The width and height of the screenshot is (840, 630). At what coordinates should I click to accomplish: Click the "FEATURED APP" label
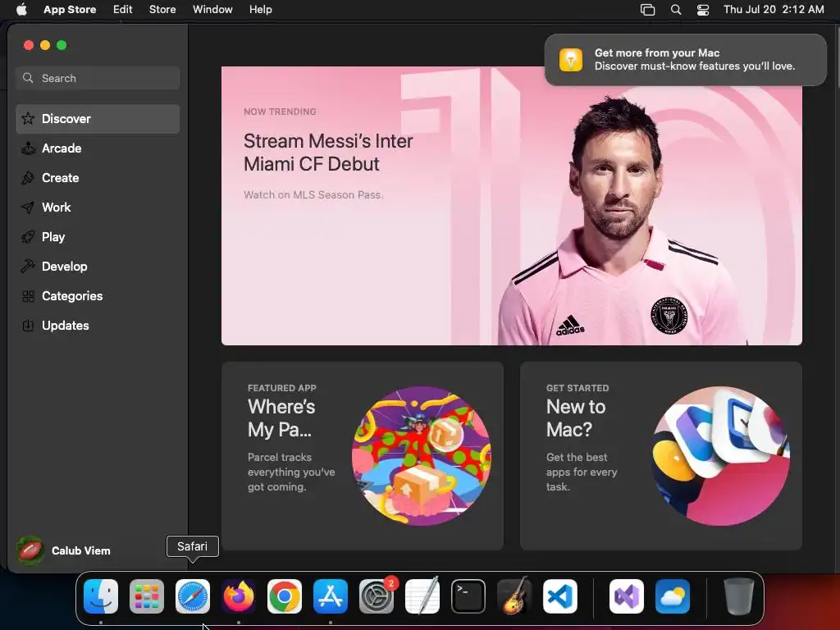[282, 388]
